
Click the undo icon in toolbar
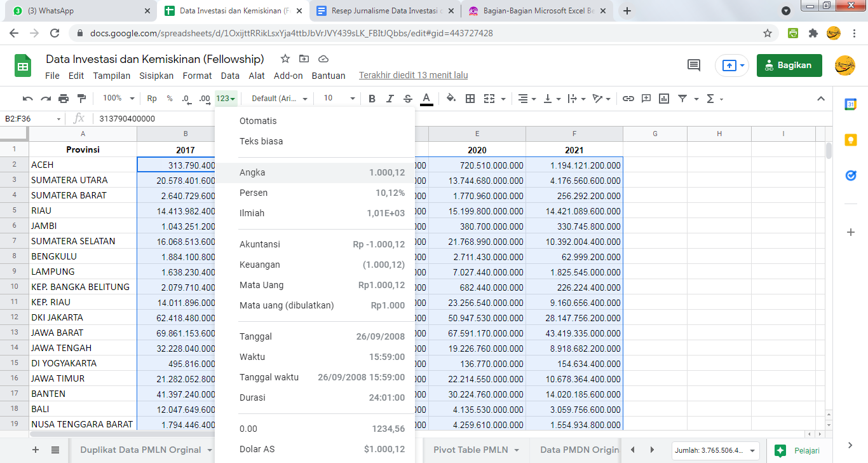[x=27, y=99]
